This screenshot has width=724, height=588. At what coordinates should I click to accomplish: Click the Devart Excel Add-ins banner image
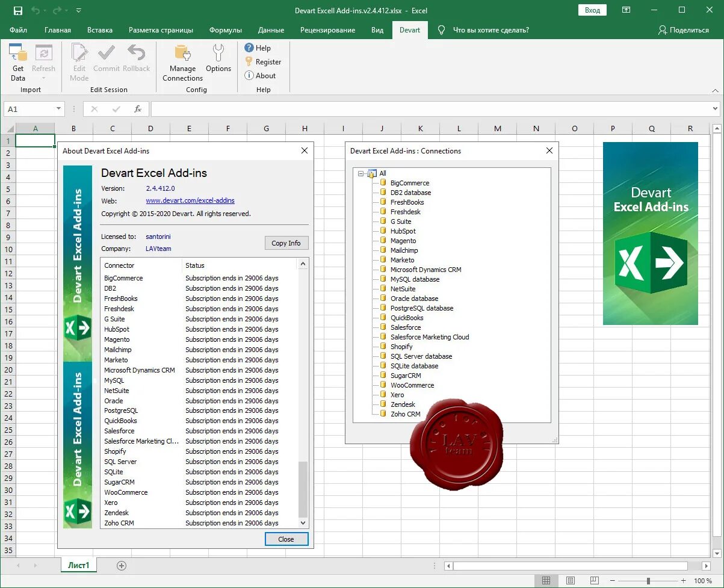(651, 234)
